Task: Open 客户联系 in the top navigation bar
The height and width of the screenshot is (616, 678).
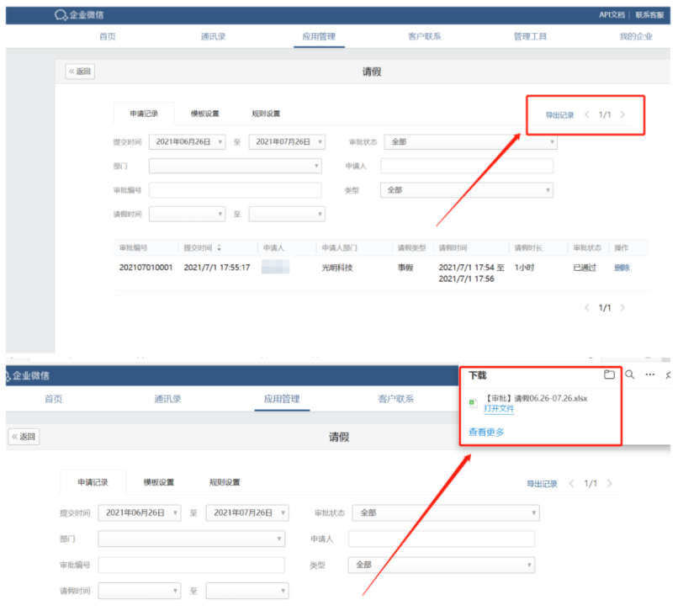Action: [x=425, y=37]
